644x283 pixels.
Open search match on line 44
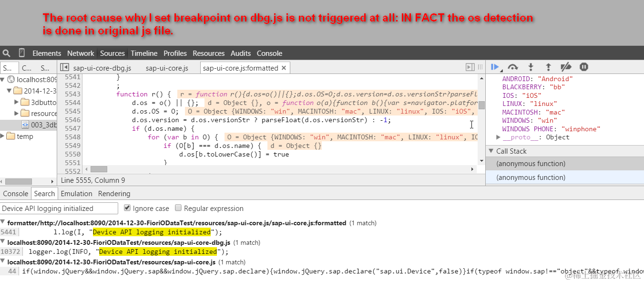pos(333,271)
